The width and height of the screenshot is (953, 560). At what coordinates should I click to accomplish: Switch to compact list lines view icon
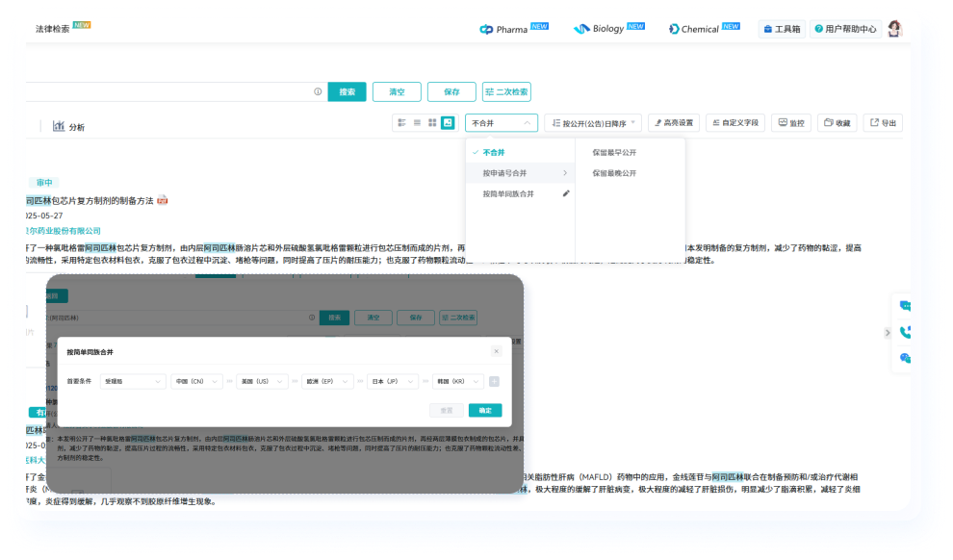point(417,123)
